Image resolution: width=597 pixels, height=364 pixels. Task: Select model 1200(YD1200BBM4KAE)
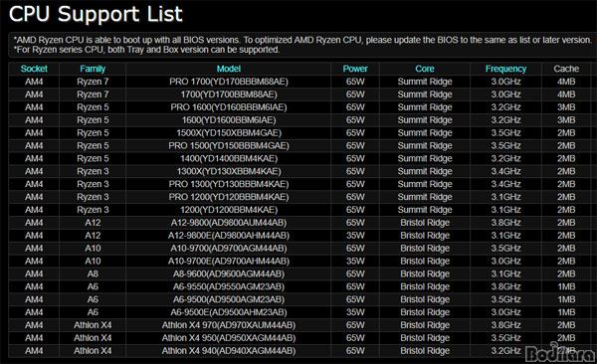(x=229, y=210)
